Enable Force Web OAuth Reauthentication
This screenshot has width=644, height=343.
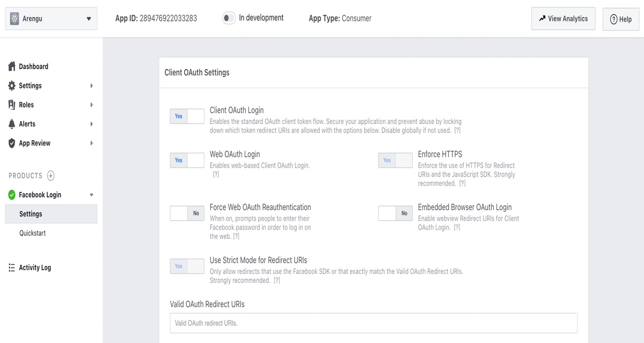(x=187, y=213)
